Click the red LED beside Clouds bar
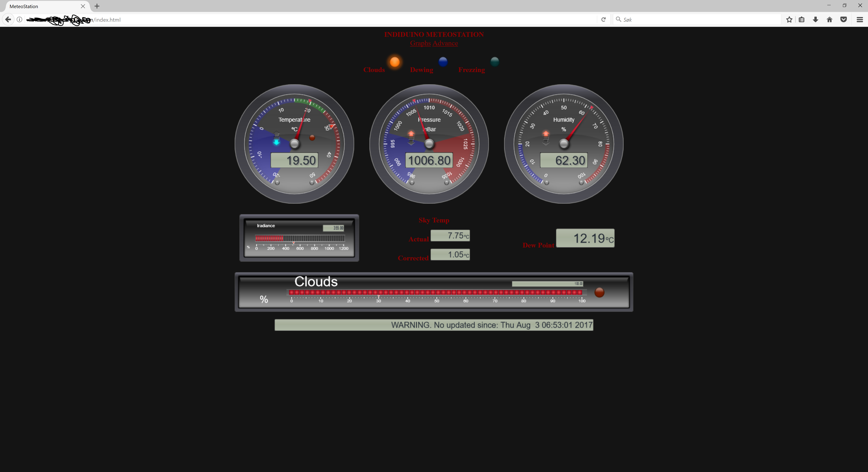The height and width of the screenshot is (472, 868). [x=599, y=292]
